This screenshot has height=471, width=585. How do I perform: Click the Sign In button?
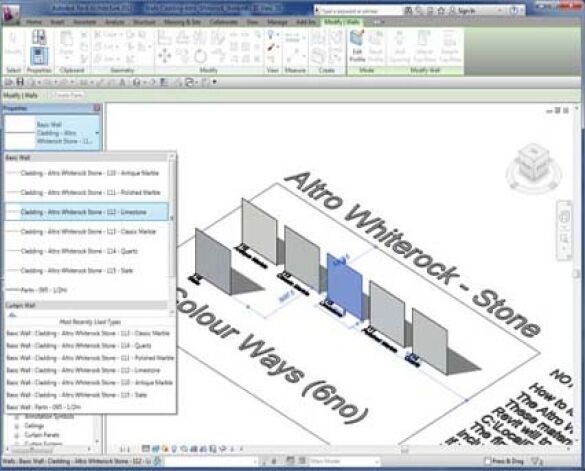[x=462, y=11]
